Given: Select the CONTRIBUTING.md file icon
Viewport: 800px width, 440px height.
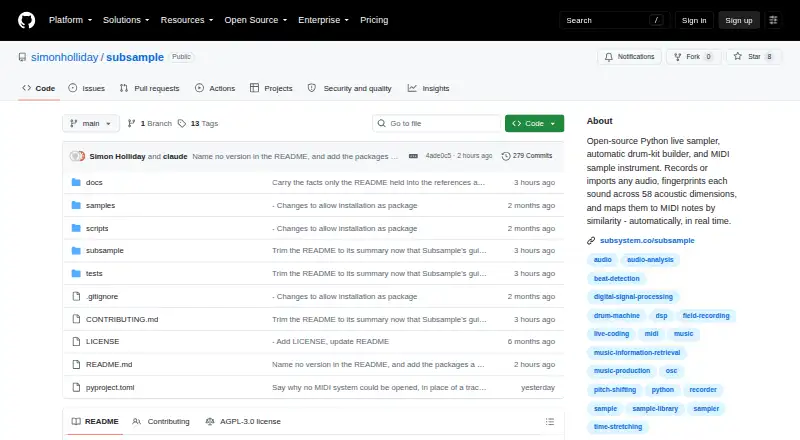Looking at the screenshot, I should coord(76,319).
